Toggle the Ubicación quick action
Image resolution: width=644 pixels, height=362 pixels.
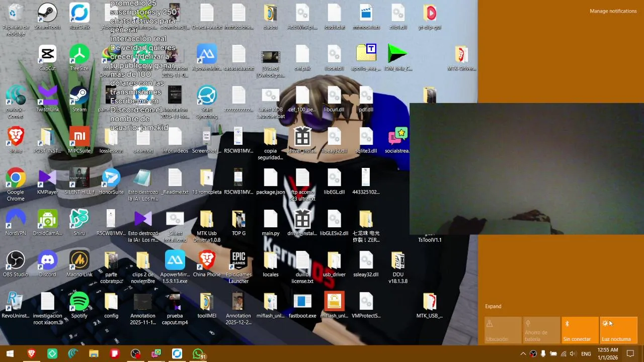pyautogui.click(x=503, y=330)
